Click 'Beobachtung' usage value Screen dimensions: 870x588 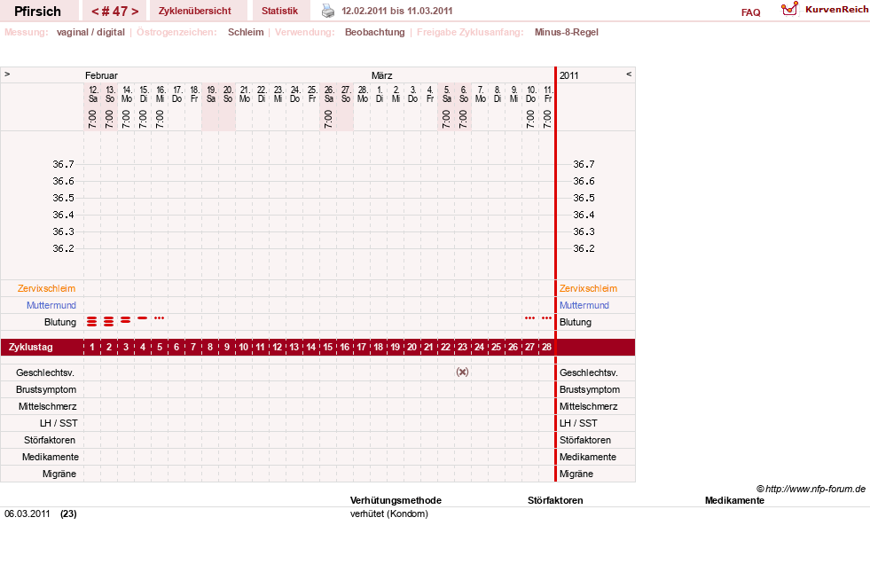coord(374,32)
